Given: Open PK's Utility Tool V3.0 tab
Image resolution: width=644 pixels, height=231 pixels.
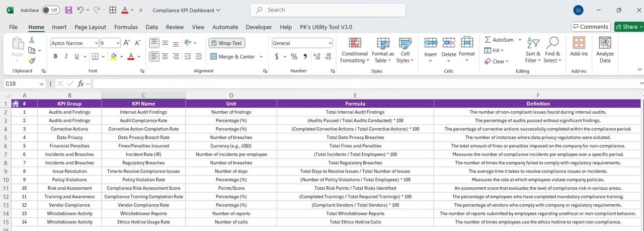Looking at the screenshot, I should tap(326, 27).
